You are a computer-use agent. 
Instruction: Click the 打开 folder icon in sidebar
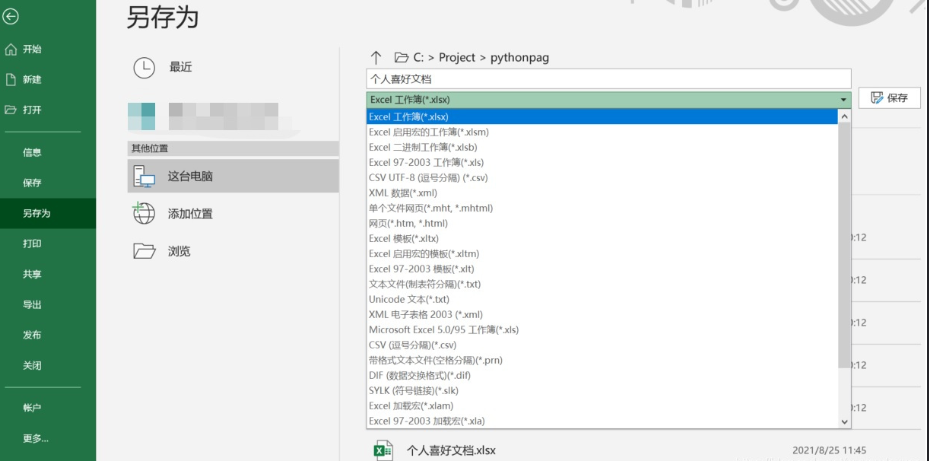point(11,110)
